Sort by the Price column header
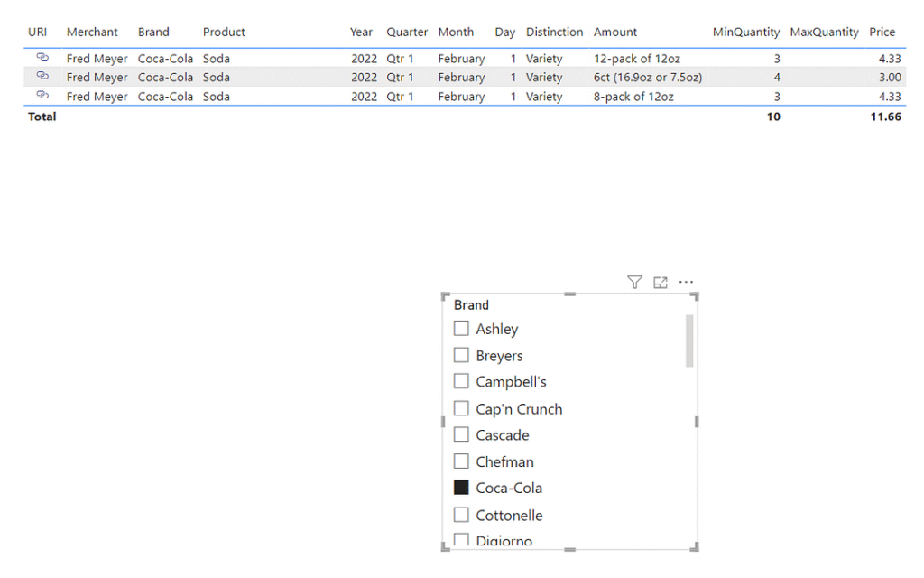 tap(882, 32)
